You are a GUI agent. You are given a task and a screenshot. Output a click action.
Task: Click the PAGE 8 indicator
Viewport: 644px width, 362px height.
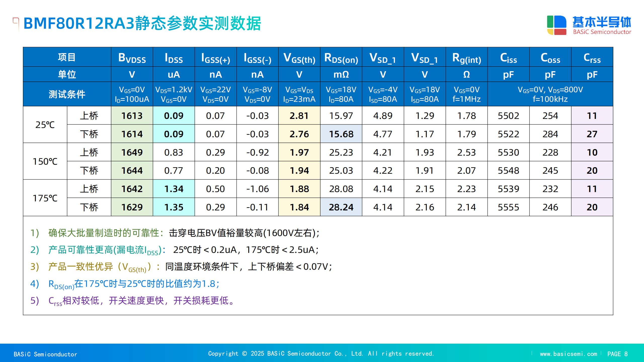pos(617,354)
